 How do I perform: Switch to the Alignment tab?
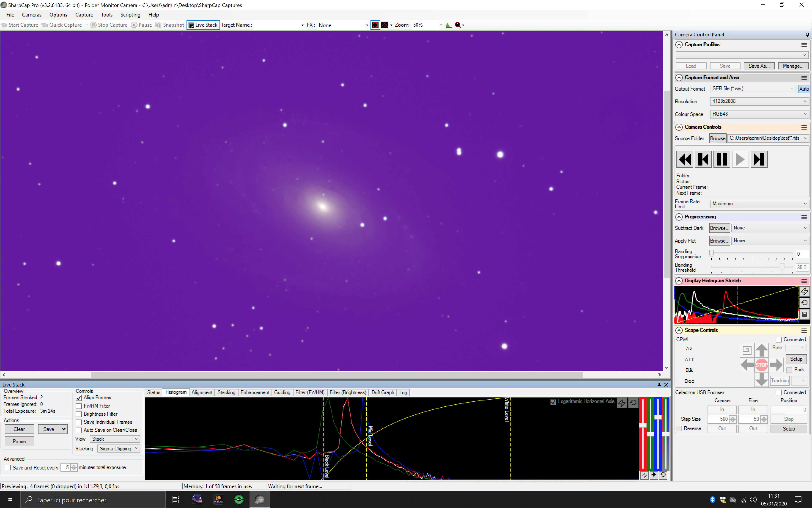202,392
